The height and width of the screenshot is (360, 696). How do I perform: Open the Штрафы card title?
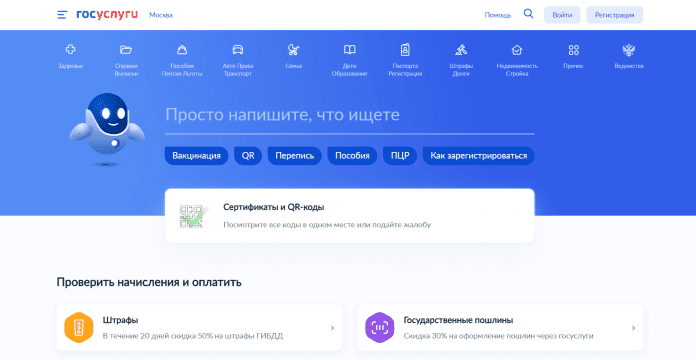[x=120, y=320]
